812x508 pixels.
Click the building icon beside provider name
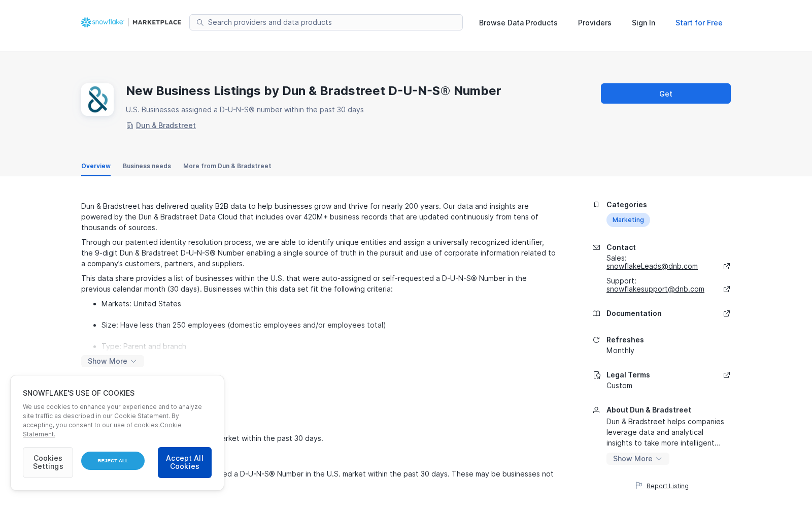point(129,125)
